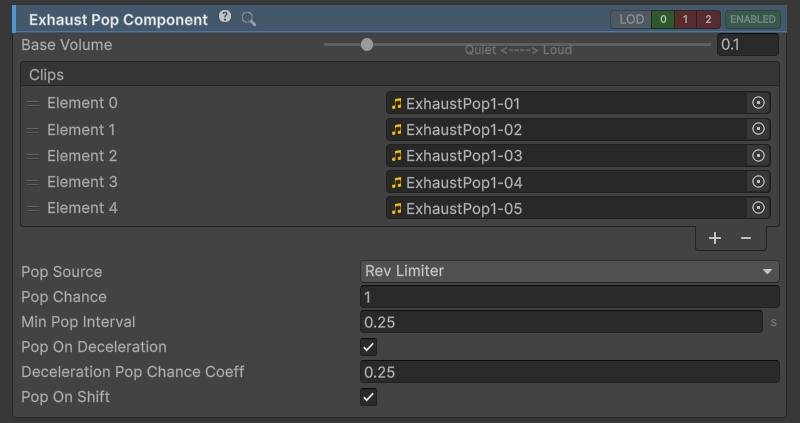Open help for Exhaust Pop Component
Image resolution: width=800 pixels, height=423 pixels.
point(225,17)
